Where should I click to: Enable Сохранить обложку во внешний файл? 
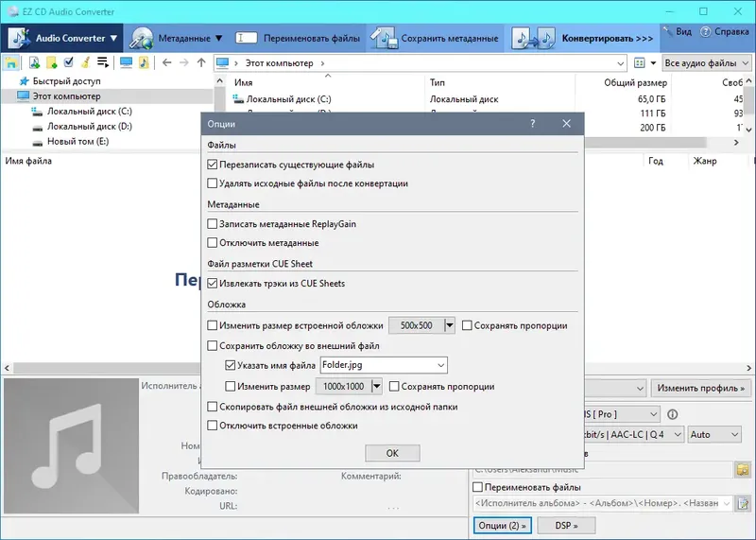tap(212, 346)
